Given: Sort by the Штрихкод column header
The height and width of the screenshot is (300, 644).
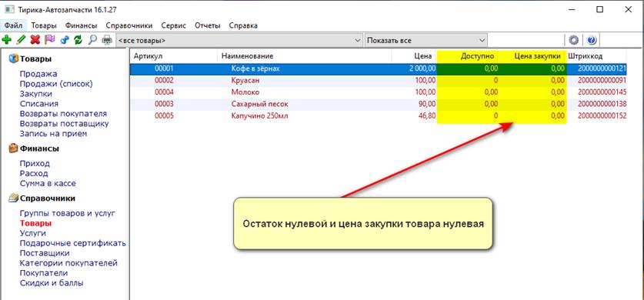Looking at the screenshot, I should pyautogui.click(x=596, y=56).
